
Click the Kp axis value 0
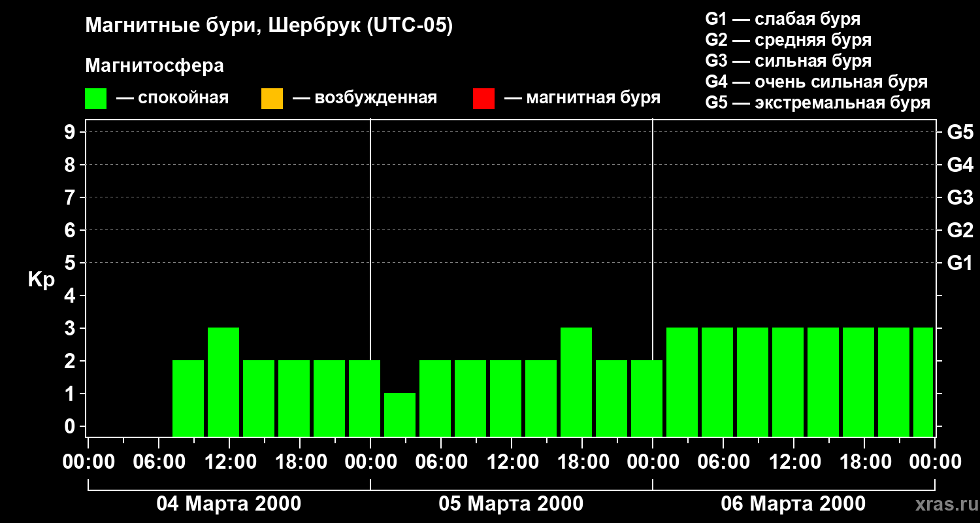click(71, 426)
